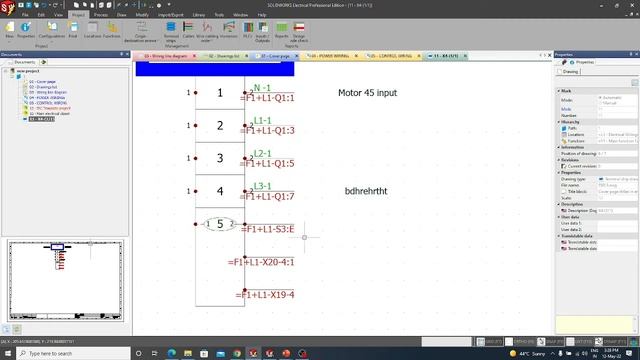Select Manual mark mode radio button
This screenshot has width=640, height=360.
point(600,103)
